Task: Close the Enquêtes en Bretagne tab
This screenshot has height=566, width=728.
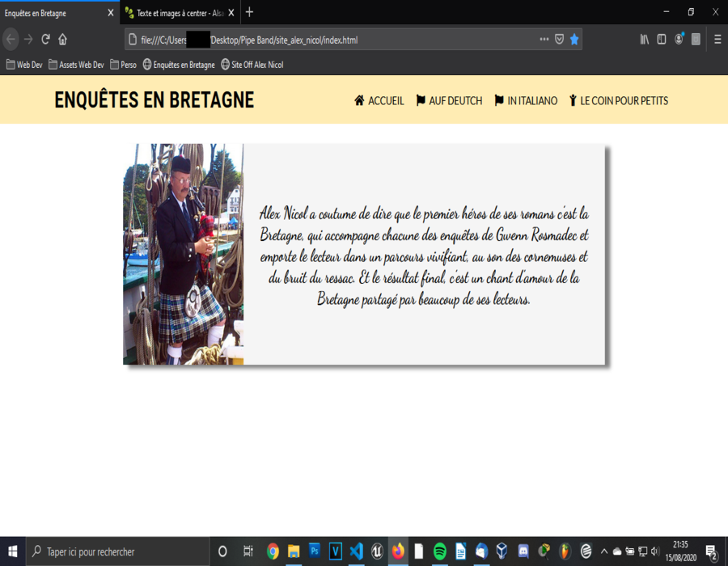Action: coord(111,13)
